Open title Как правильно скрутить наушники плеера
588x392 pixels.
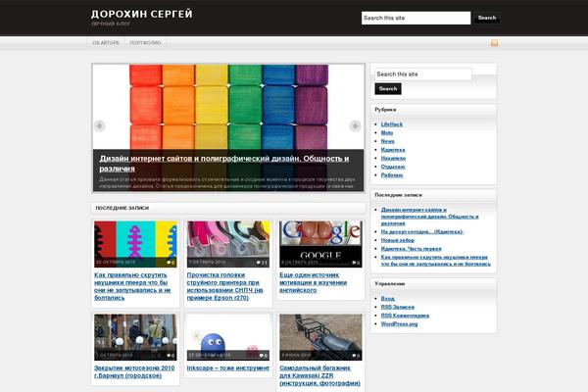coord(132,286)
